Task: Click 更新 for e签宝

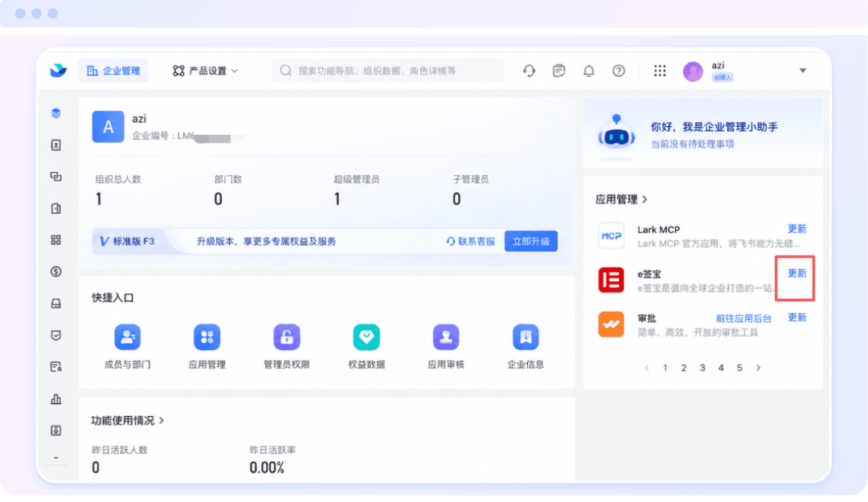Action: click(797, 273)
